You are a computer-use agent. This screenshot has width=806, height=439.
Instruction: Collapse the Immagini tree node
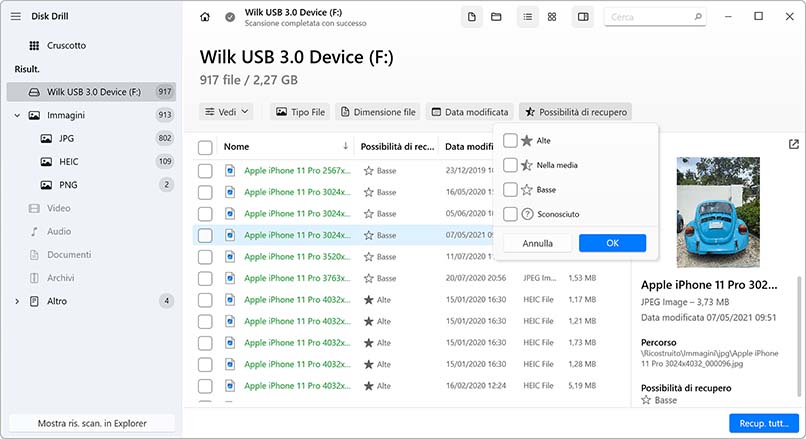coord(17,116)
